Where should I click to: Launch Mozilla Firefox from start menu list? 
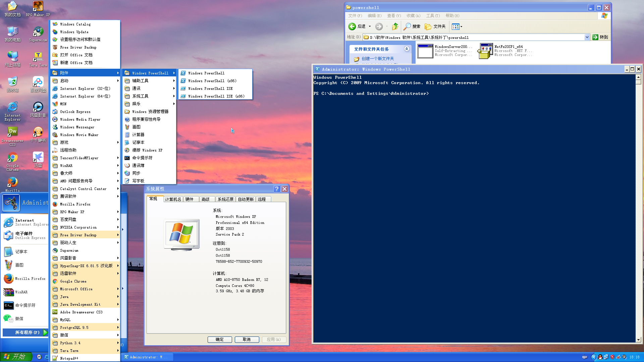(25, 279)
